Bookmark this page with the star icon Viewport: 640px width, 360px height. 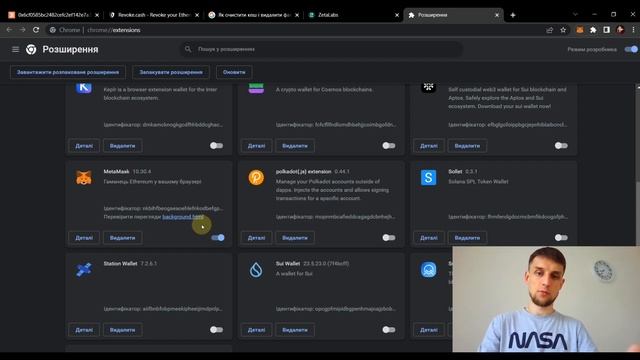[563, 30]
